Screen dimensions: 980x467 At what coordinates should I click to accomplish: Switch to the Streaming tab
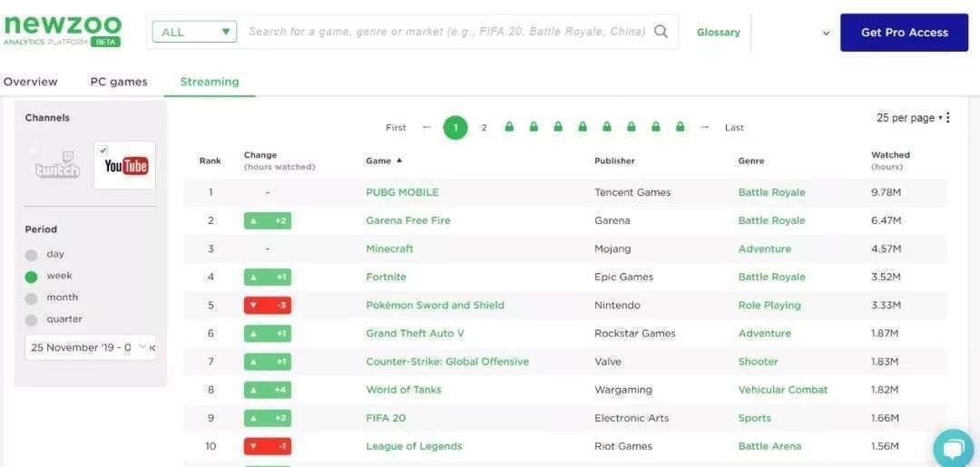210,82
